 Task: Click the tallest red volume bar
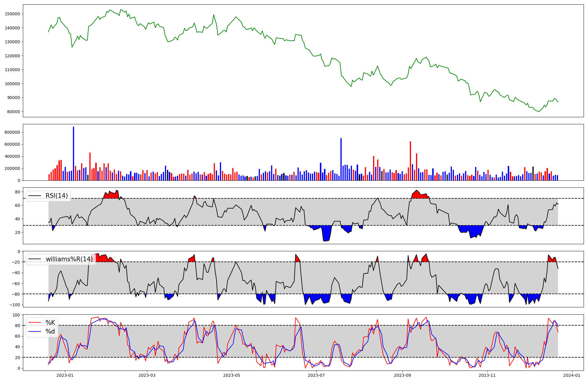410,161
